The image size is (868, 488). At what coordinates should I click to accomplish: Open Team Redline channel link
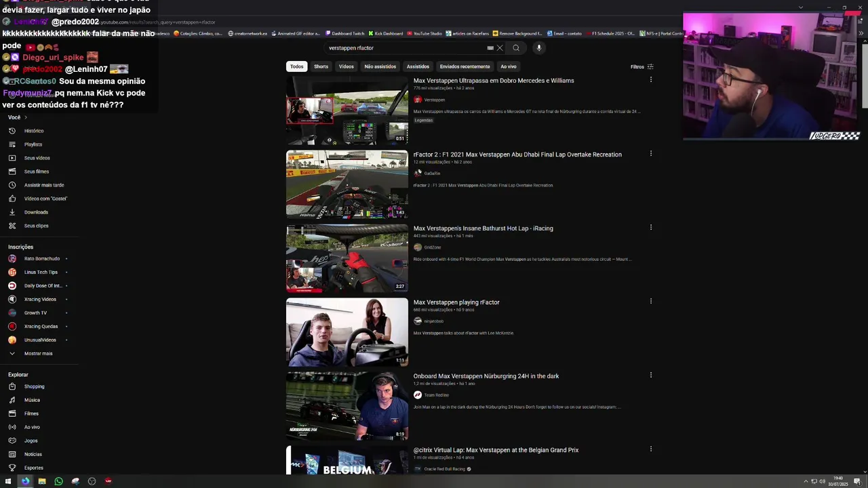[437, 395]
